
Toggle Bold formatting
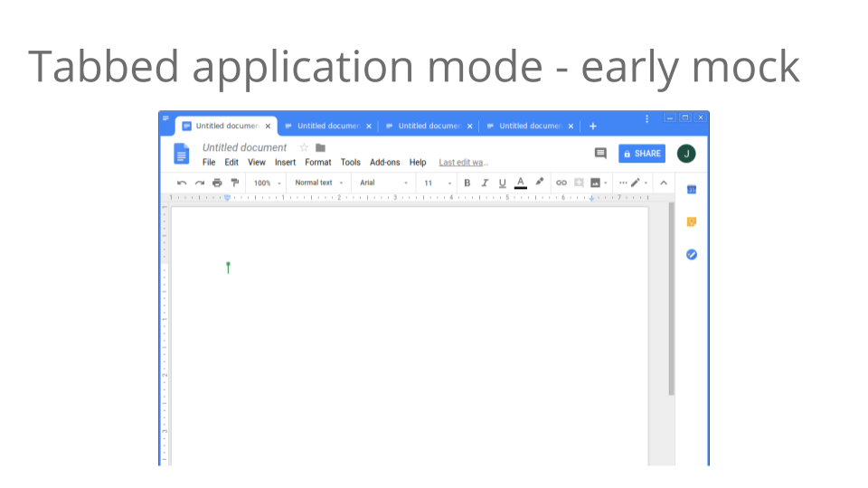467,183
